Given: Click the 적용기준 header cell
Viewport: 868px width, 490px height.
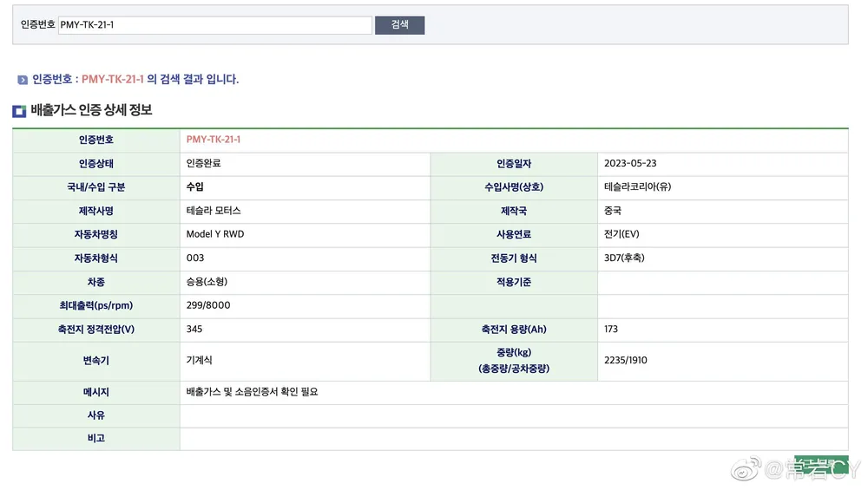Looking at the screenshot, I should click(x=514, y=282).
